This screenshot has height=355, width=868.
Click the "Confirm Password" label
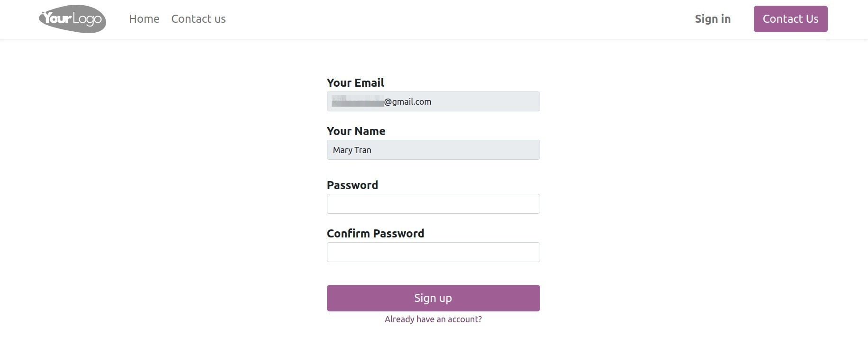click(x=375, y=234)
